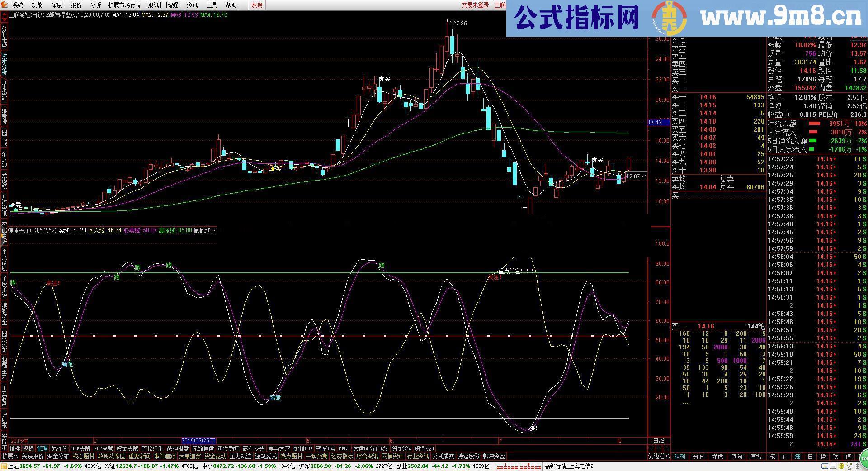Viewport: 868px width, 471px height.
Task: Click the 卖 star marker near price 22
Action: [385, 78]
